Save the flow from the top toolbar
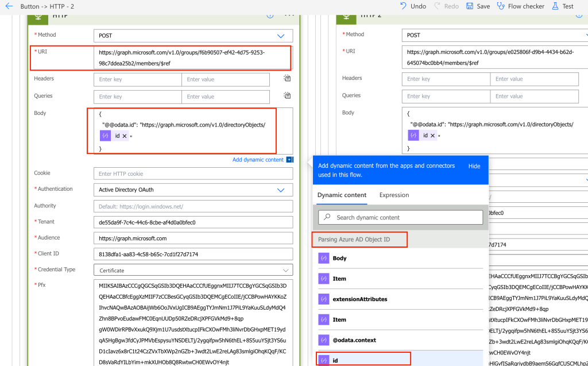The image size is (588, 366). [478, 6]
